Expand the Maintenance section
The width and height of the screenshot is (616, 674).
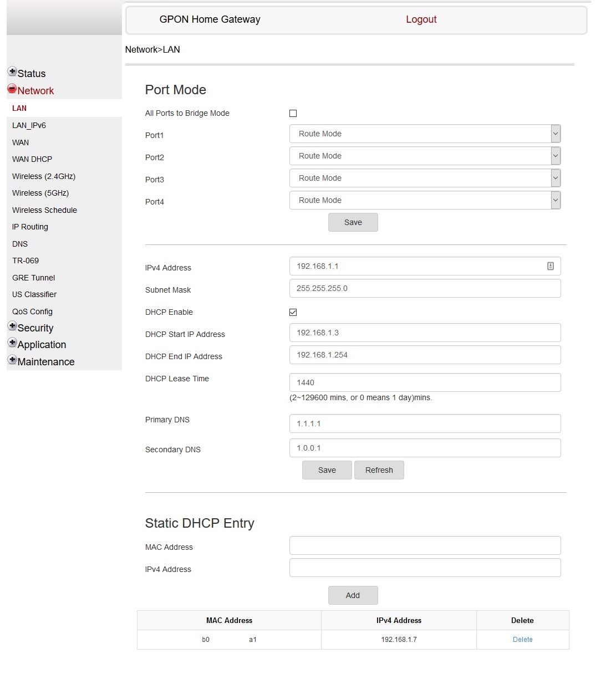tap(12, 359)
